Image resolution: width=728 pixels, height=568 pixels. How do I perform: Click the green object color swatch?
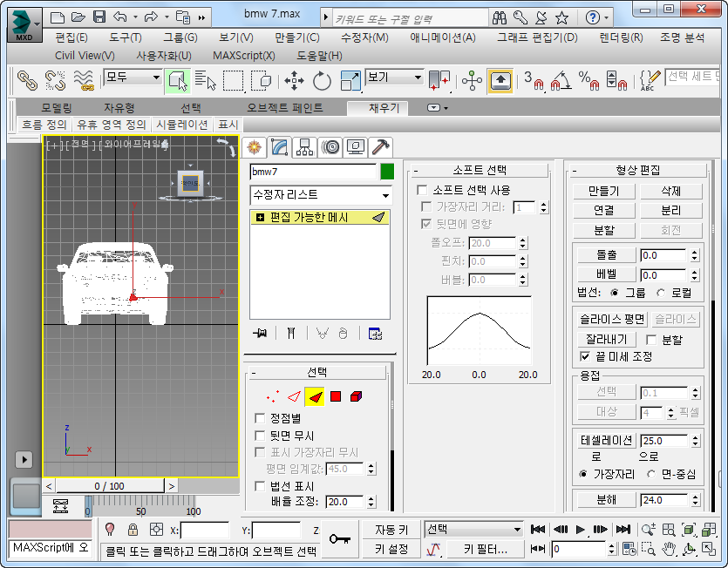click(387, 172)
